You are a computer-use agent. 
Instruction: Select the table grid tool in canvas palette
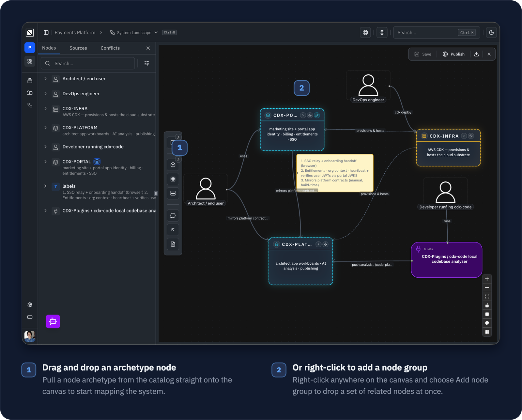click(x=173, y=179)
